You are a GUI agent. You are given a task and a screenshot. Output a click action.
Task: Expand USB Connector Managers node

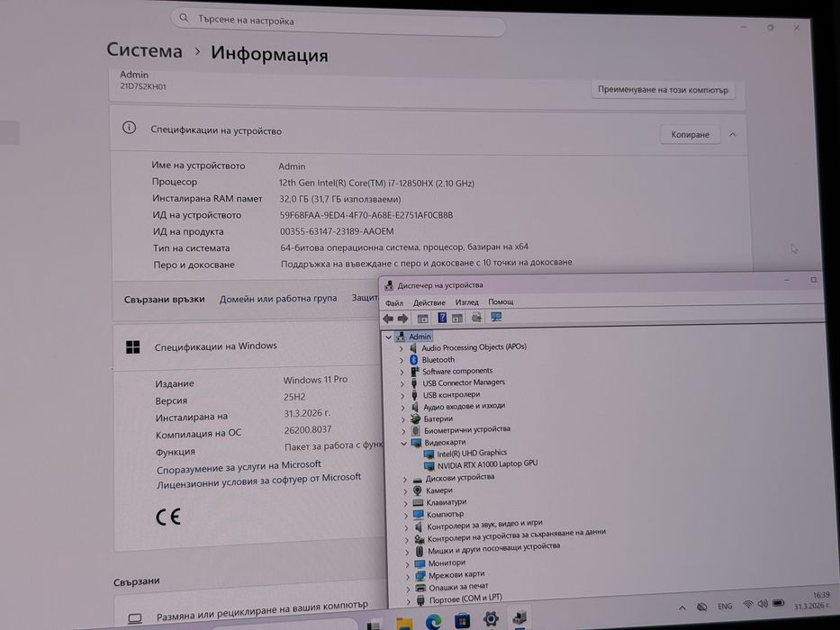[402, 383]
